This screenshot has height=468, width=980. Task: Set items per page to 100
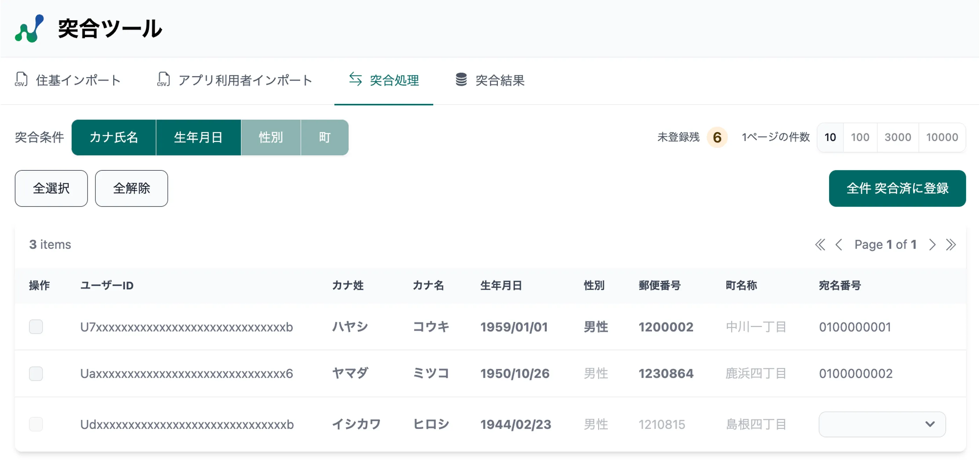(860, 137)
